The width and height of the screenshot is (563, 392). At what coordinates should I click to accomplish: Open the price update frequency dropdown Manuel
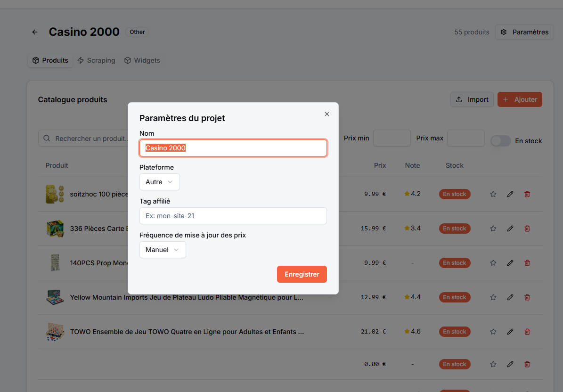pyautogui.click(x=163, y=250)
